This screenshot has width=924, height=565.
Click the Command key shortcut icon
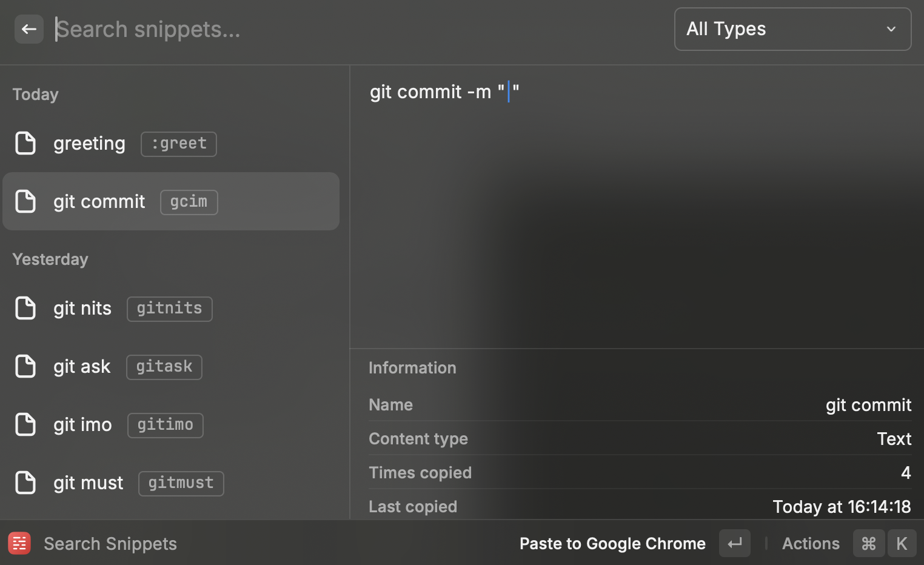tap(868, 543)
